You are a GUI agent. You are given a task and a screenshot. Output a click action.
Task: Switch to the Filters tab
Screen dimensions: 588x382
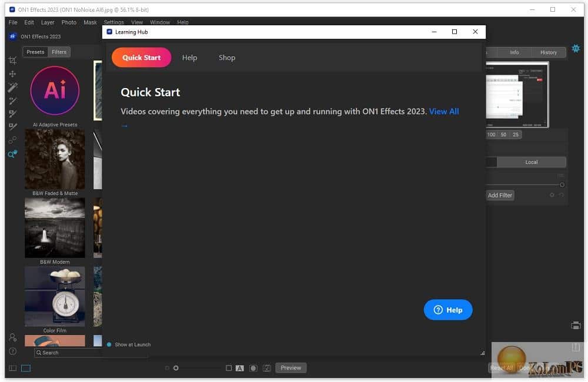[x=59, y=52]
